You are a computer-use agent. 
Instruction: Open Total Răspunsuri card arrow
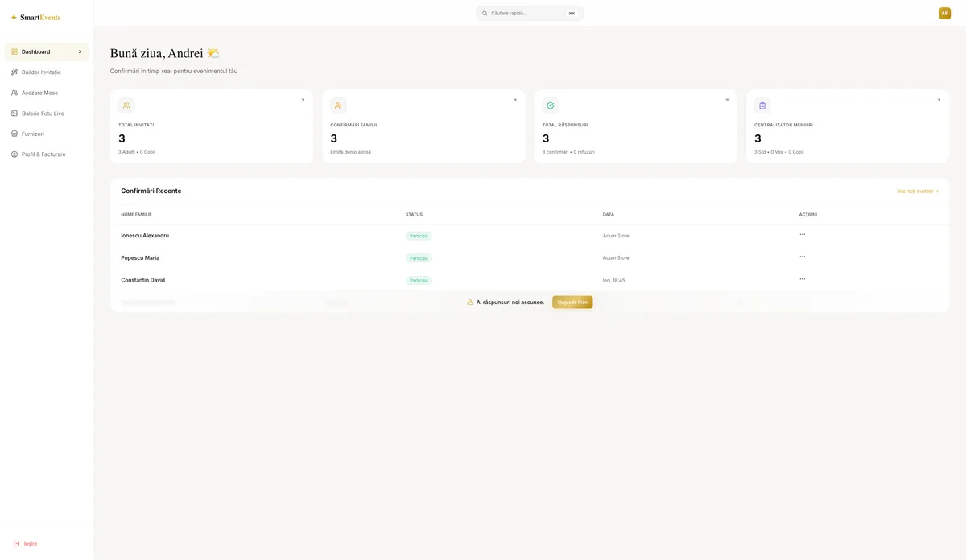tap(726, 101)
